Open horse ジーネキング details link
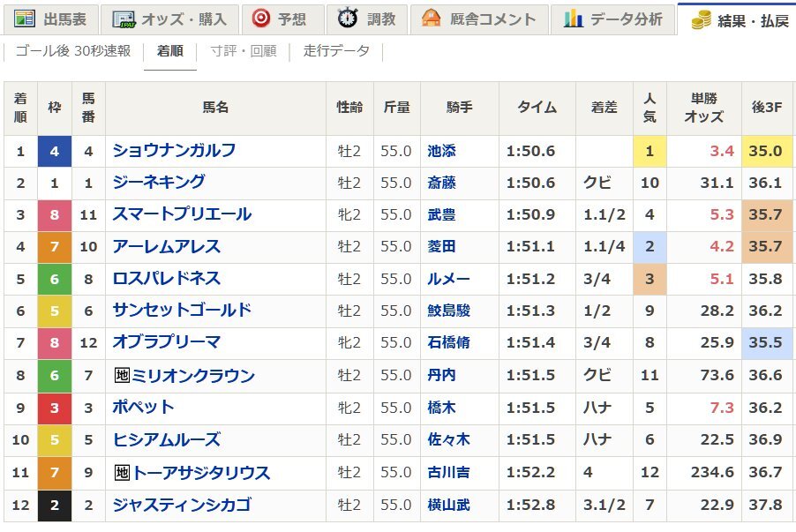This screenshot has height=532, width=796. (159, 183)
